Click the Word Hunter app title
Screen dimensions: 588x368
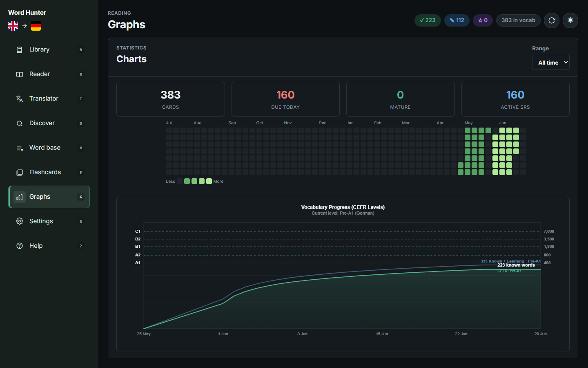point(27,13)
